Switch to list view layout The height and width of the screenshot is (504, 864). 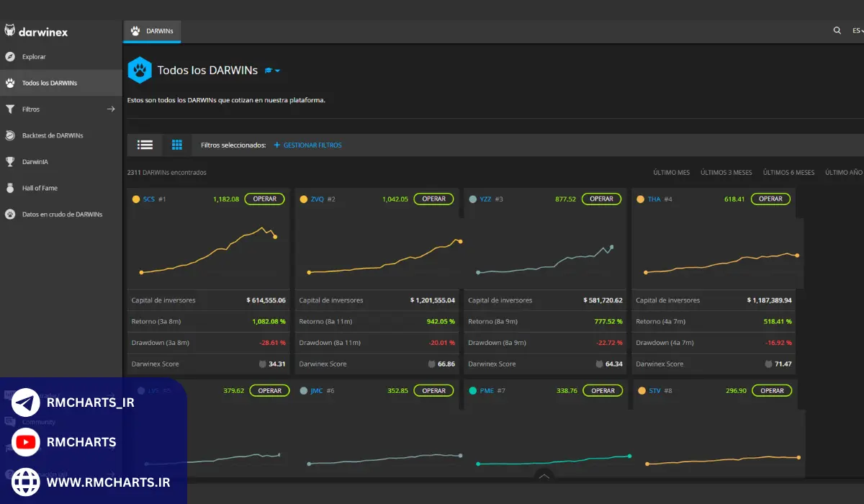145,145
